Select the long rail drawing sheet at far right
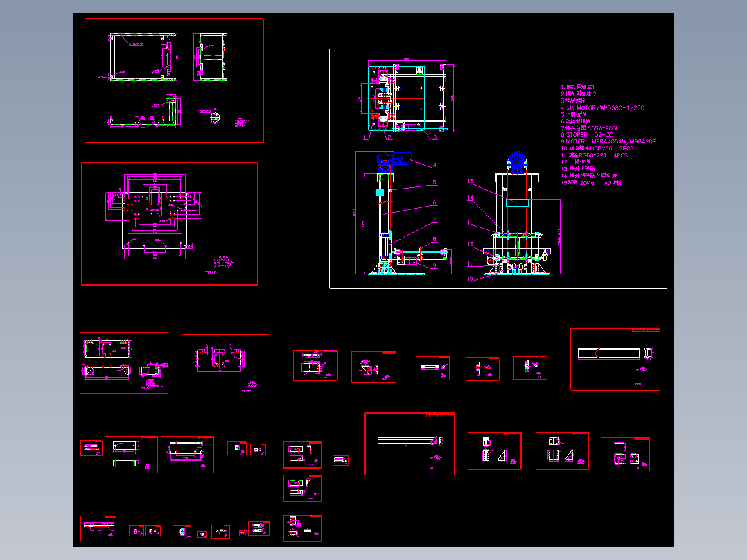 click(x=615, y=359)
